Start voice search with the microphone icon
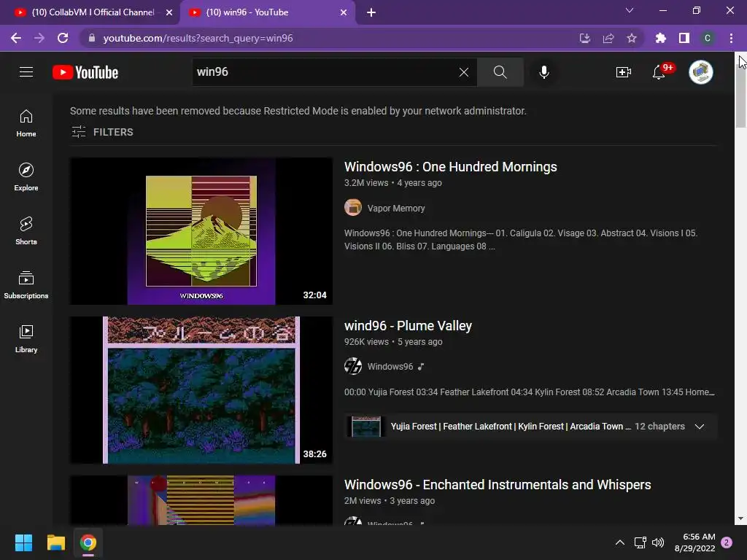Viewport: 747px width, 560px height. coord(544,72)
